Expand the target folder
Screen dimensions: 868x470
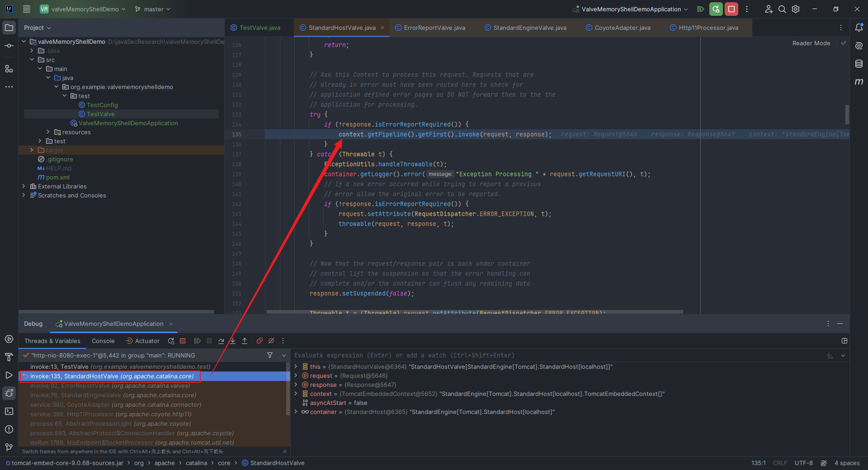point(32,150)
